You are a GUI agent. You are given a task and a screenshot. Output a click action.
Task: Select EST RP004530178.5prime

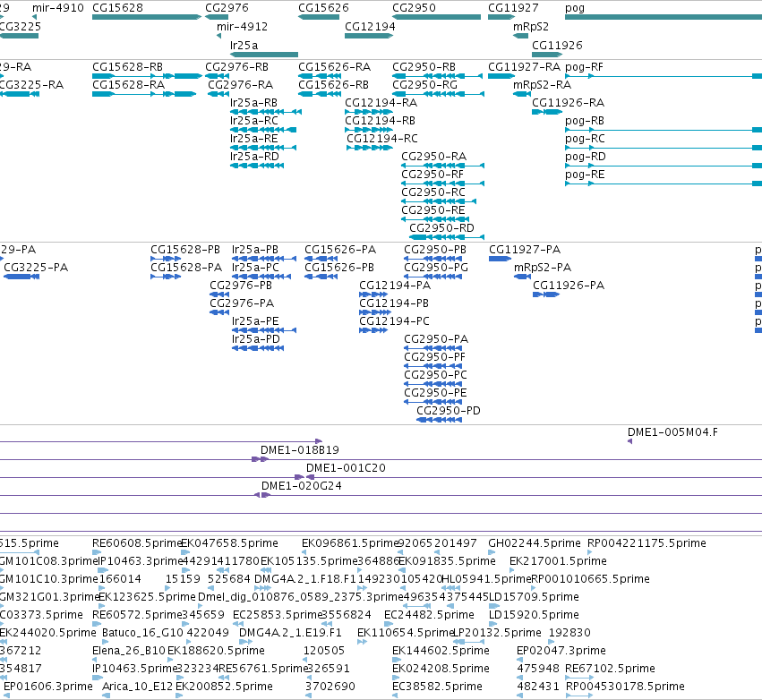tap(579, 696)
